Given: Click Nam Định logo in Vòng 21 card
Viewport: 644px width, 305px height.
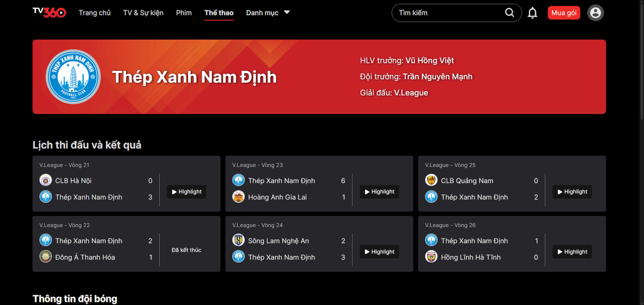Looking at the screenshot, I should [x=45, y=197].
